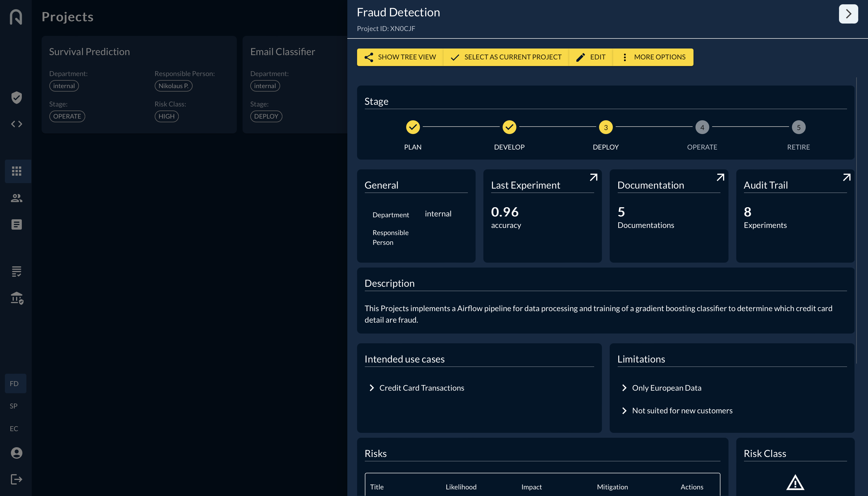Viewport: 868px width, 496px height.
Task: Click the Edit project button
Action: [591, 57]
